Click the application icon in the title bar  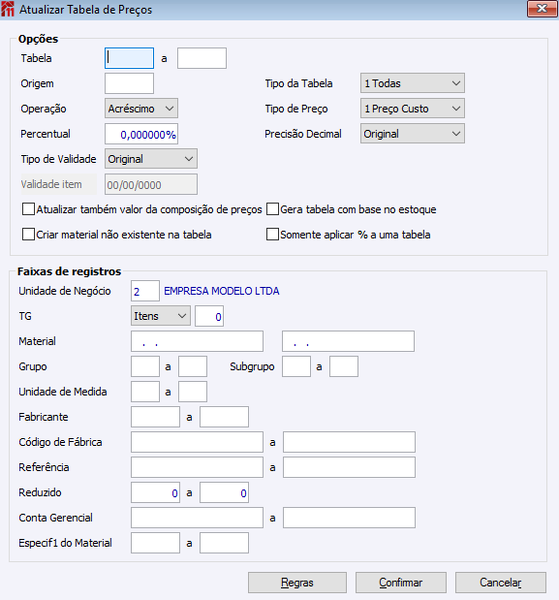click(x=8, y=9)
